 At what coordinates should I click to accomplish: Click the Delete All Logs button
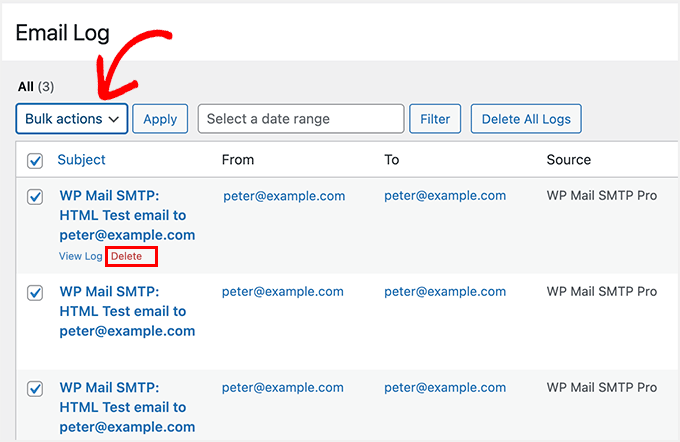(526, 119)
